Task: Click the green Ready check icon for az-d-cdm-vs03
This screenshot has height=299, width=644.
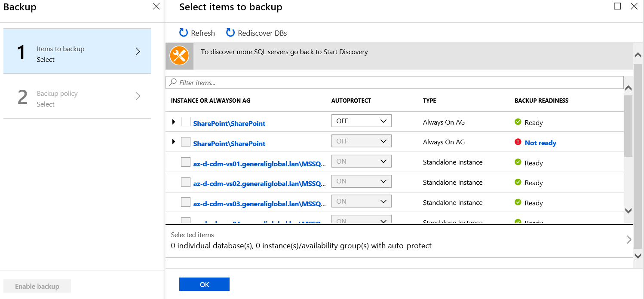Action: [518, 202]
